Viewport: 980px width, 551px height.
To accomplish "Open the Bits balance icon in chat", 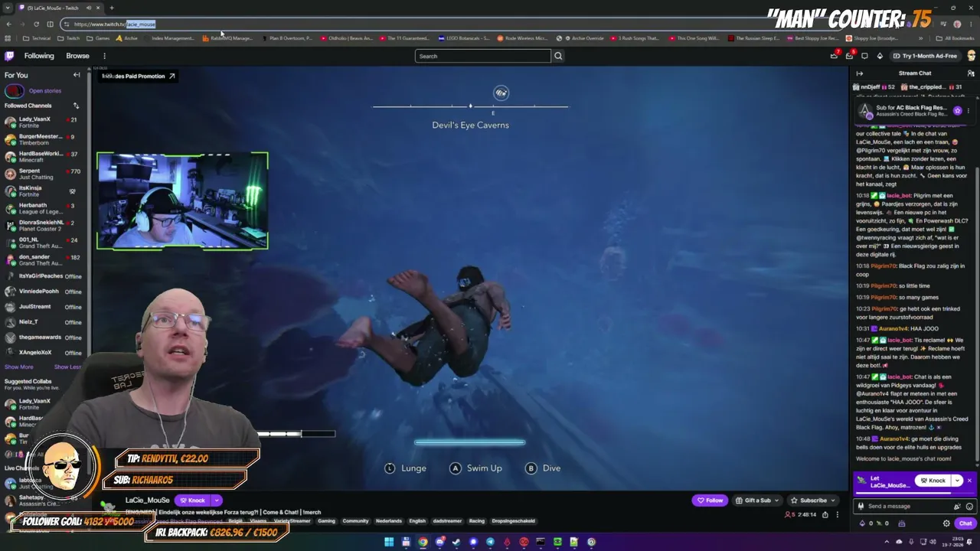I will [x=863, y=523].
